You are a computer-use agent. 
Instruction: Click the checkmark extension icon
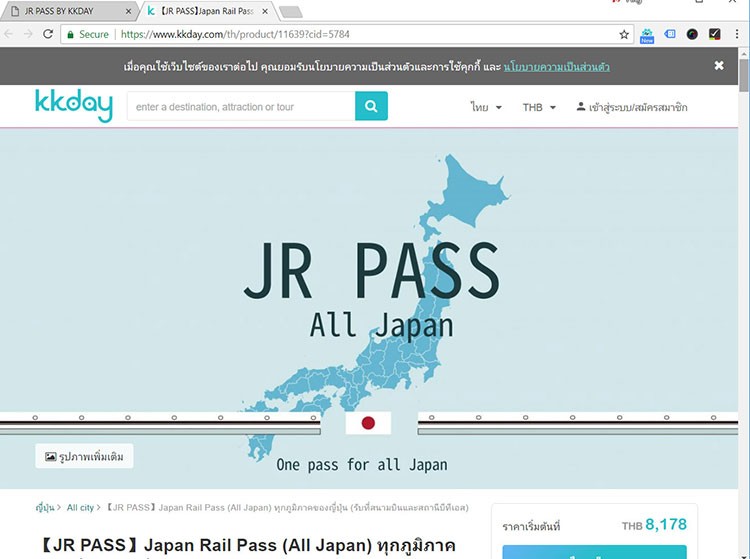tap(714, 34)
